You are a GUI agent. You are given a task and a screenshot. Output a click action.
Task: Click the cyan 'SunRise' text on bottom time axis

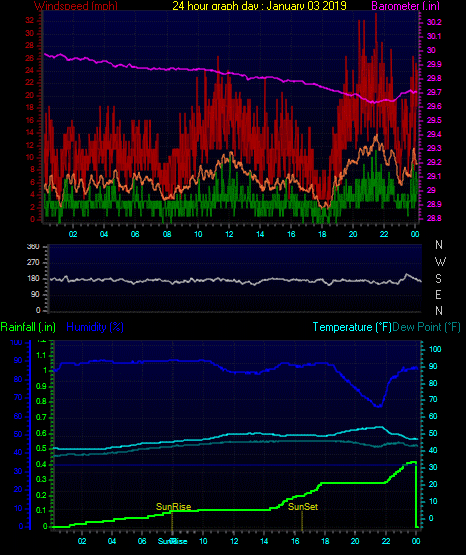click(172, 541)
